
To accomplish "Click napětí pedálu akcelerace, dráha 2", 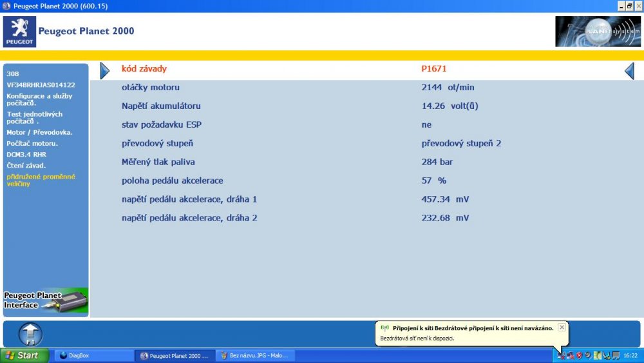I will coord(189,218).
